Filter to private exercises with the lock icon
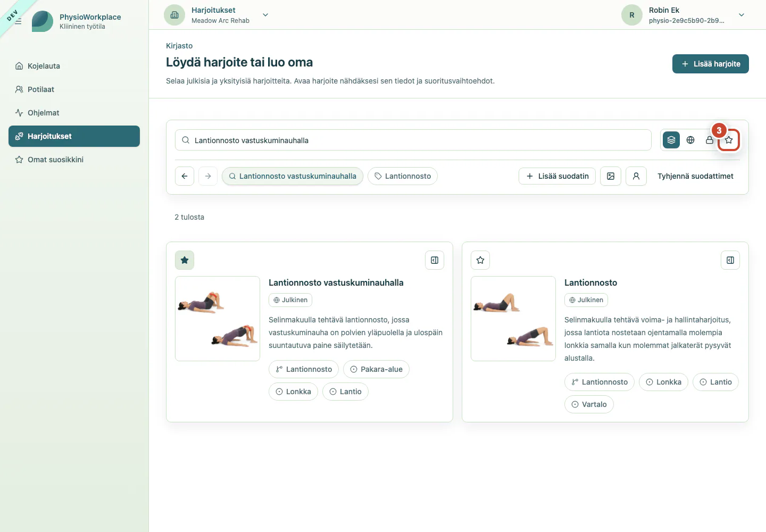 710,140
